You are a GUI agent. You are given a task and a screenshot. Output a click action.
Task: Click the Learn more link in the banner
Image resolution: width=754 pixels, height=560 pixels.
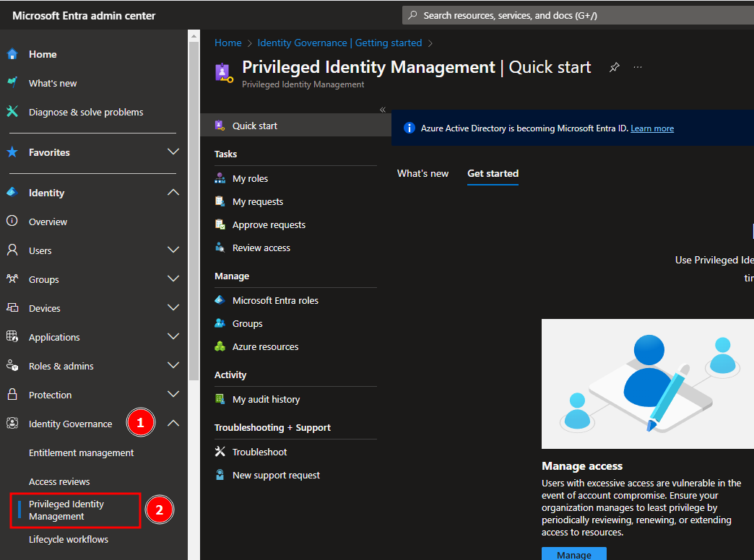click(x=651, y=128)
